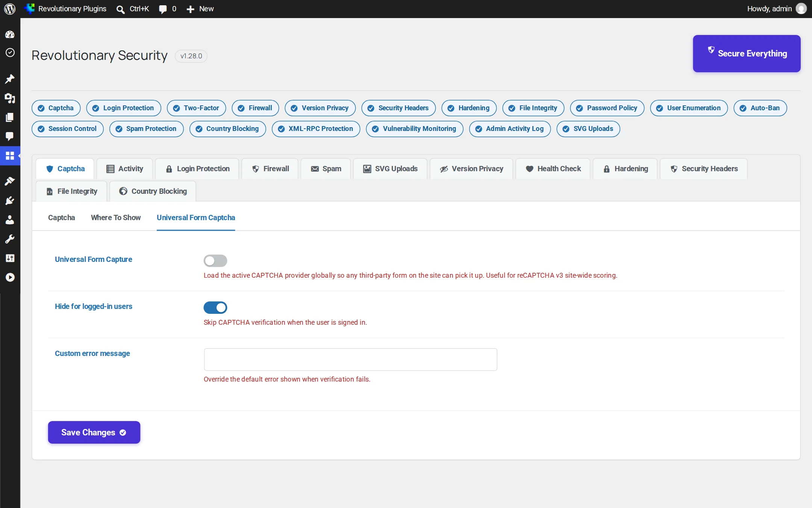Toggle the Session Control module pill
Image resolution: width=812 pixels, height=508 pixels.
[x=68, y=129]
